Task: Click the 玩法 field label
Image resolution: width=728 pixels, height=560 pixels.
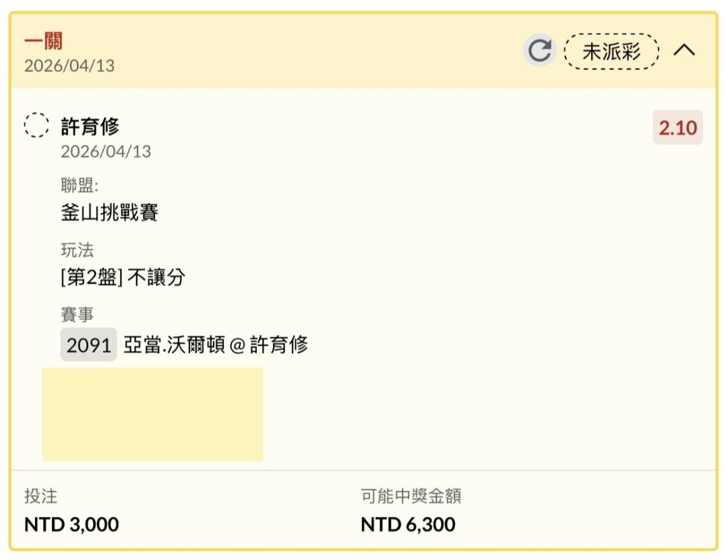Action: [78, 251]
